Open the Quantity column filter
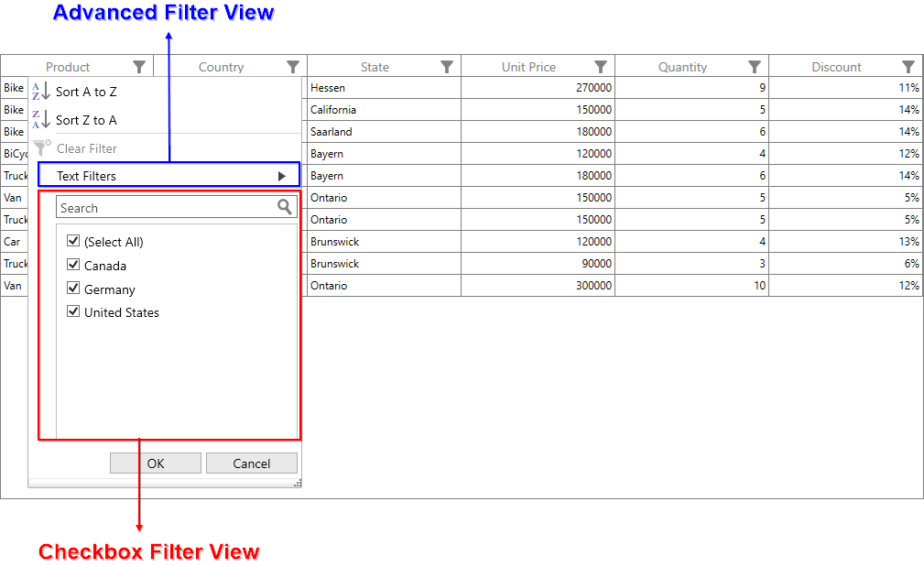 pos(755,66)
